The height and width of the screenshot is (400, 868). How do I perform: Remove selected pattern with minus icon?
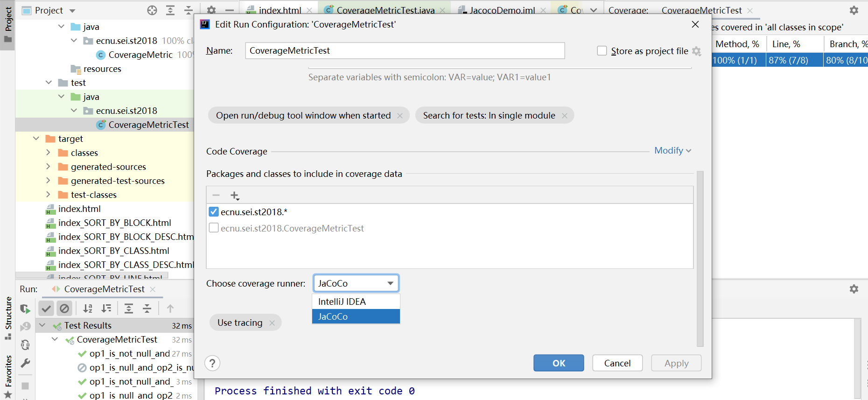click(x=216, y=195)
